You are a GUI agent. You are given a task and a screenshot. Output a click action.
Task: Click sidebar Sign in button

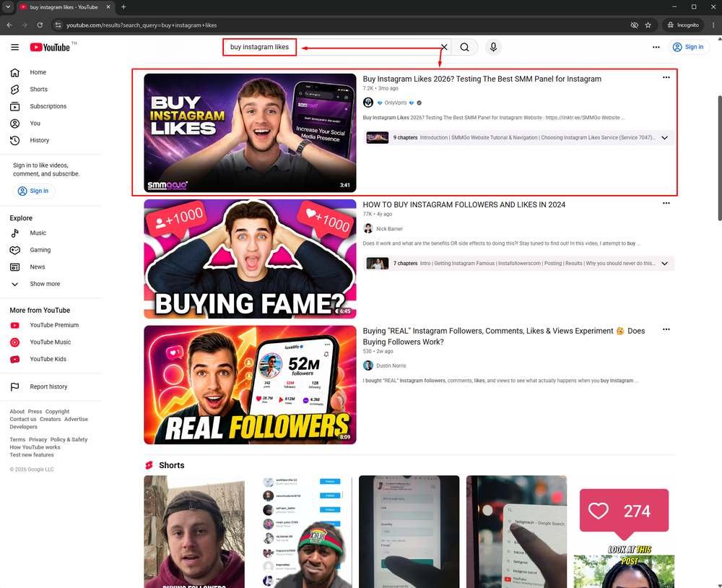coord(33,191)
